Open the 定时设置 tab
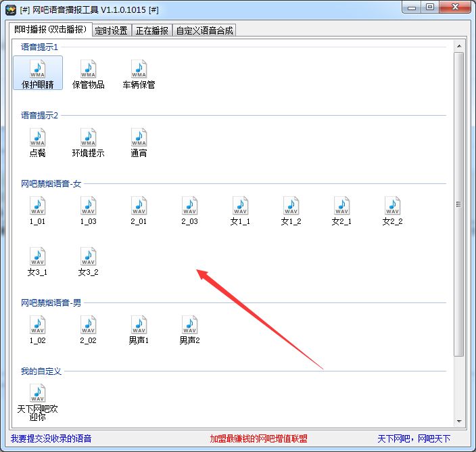This screenshot has height=452, width=476. (111, 30)
